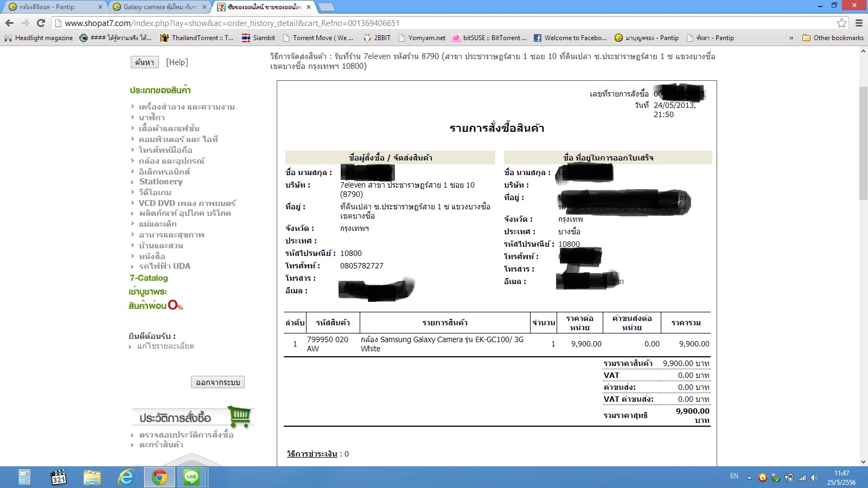The height and width of the screenshot is (488, 868).
Task: Open the Stationery category
Action: click(x=161, y=182)
